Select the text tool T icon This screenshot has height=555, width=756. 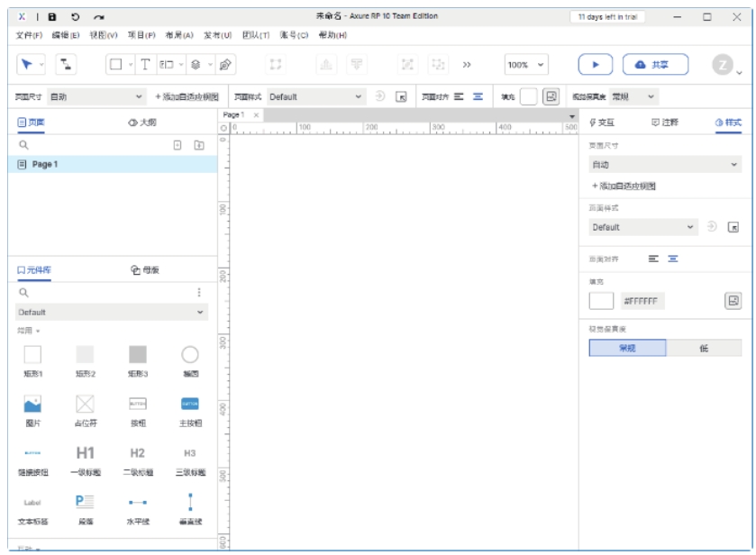(144, 64)
